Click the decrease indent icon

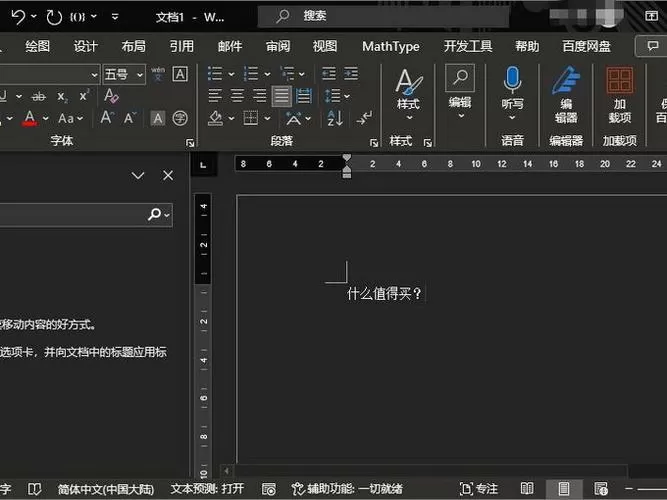(328, 74)
